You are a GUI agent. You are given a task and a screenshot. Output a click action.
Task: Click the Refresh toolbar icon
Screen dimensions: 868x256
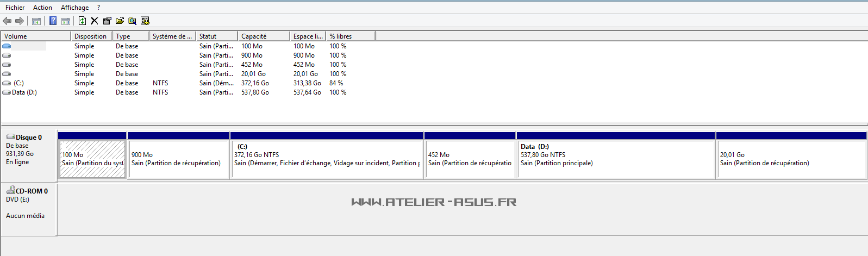82,21
